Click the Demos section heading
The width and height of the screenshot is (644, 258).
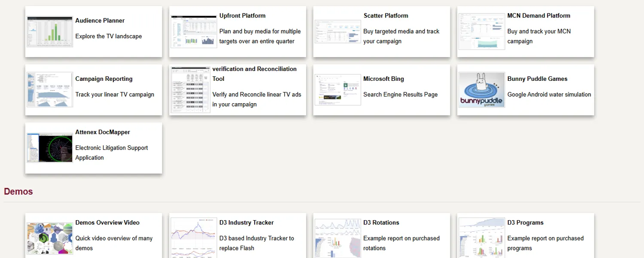(18, 192)
